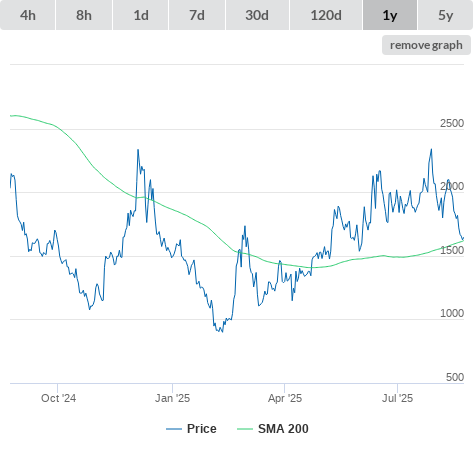Click the green SMA 200 line swatch
474x455 pixels.
[245, 429]
